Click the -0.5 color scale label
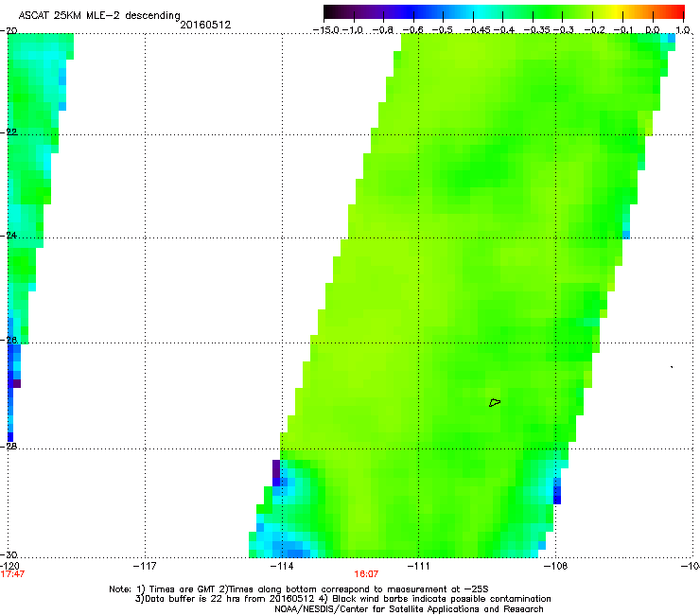The width and height of the screenshot is (700, 615). 443,30
